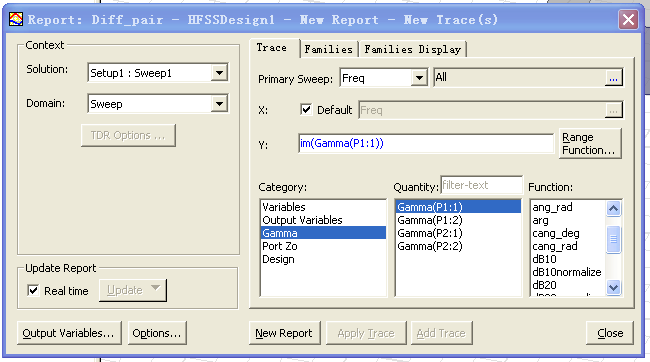The image size is (650, 362).
Task: Open the Families Display tab
Action: click(x=412, y=49)
